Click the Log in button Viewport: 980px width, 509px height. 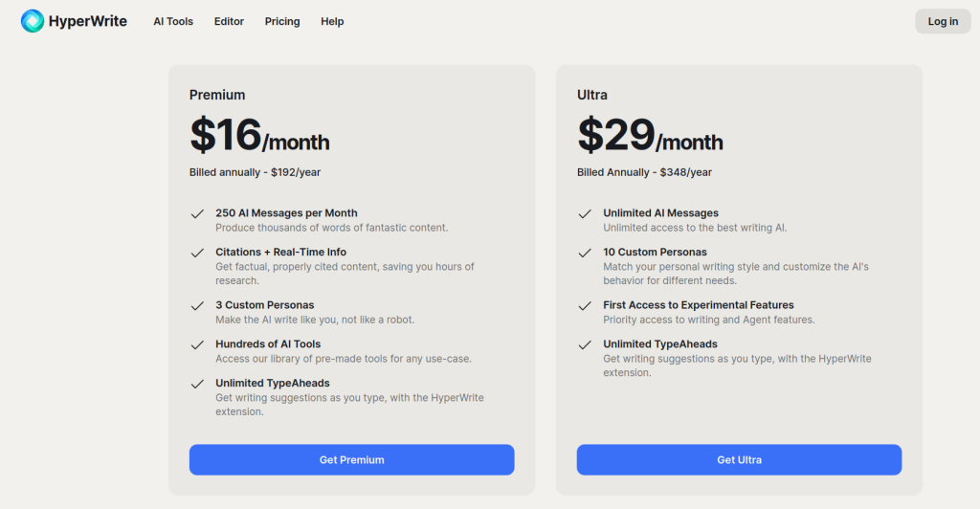[x=943, y=21]
